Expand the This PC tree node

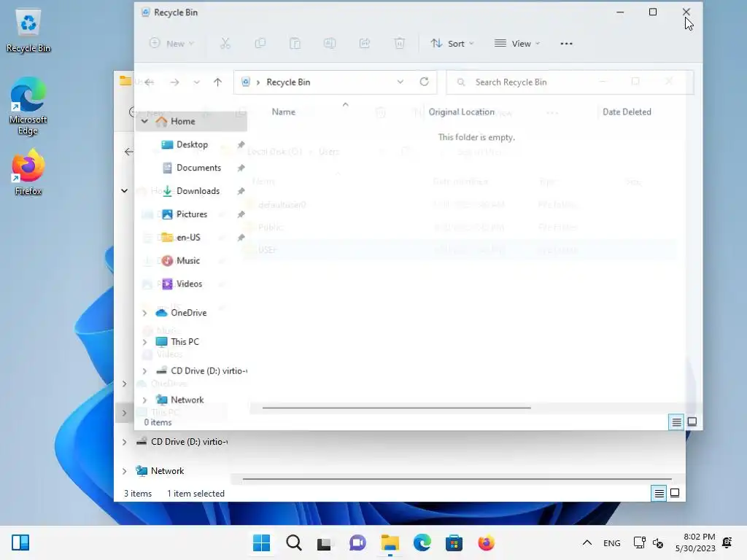point(144,342)
